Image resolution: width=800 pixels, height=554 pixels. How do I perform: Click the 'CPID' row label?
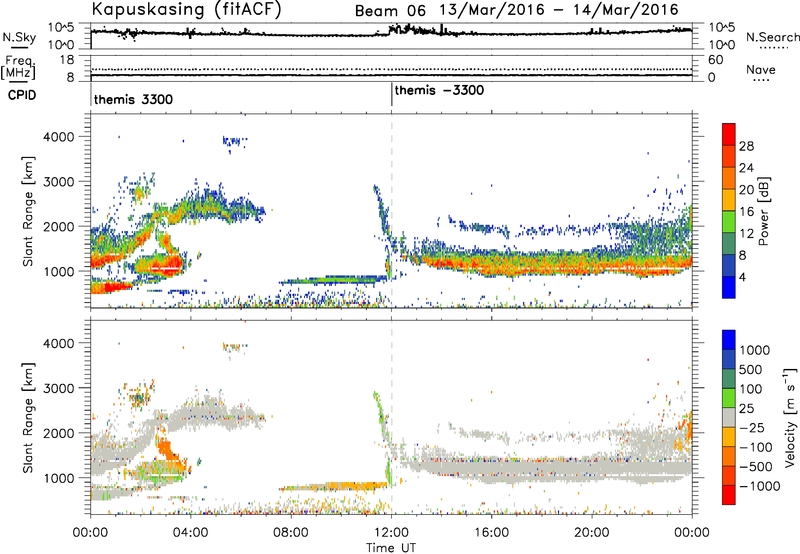[x=22, y=95]
